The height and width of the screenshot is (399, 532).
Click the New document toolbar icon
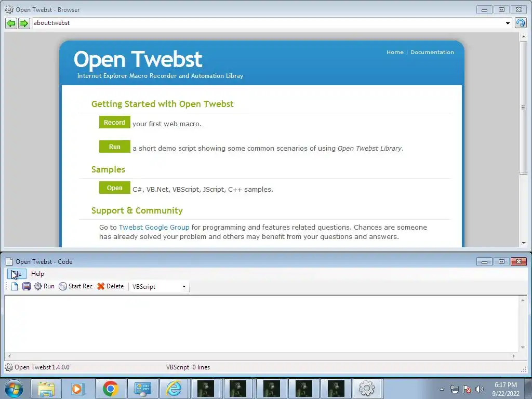click(14, 286)
